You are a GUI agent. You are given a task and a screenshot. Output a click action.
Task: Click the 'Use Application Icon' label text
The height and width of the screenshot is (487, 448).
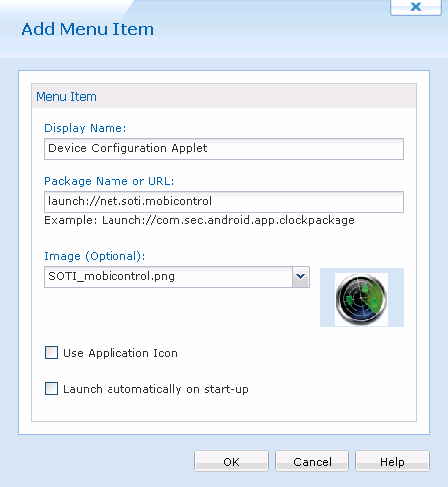click(120, 353)
